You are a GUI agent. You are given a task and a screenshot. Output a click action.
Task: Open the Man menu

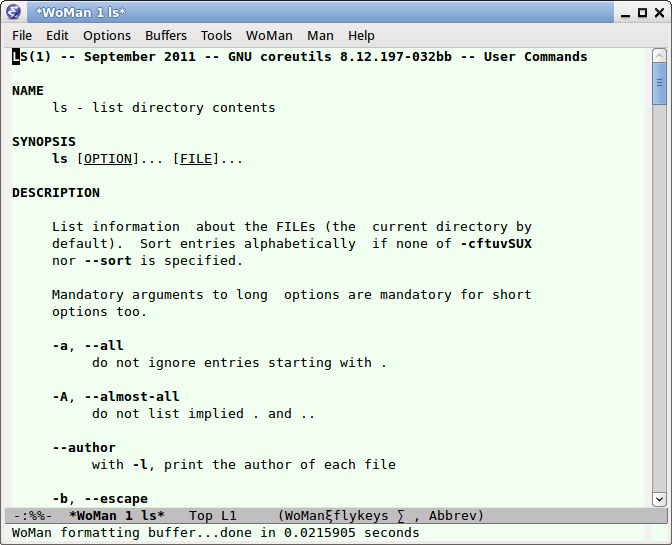pyautogui.click(x=320, y=36)
